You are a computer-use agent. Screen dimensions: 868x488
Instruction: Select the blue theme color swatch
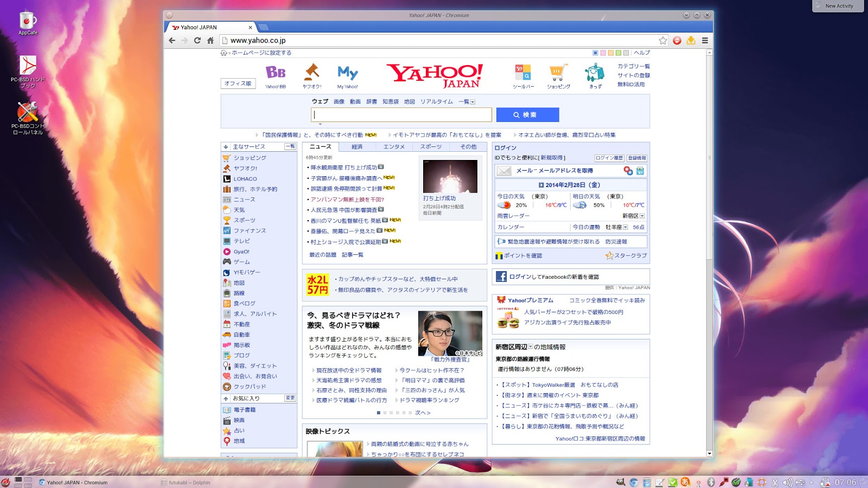click(x=595, y=53)
